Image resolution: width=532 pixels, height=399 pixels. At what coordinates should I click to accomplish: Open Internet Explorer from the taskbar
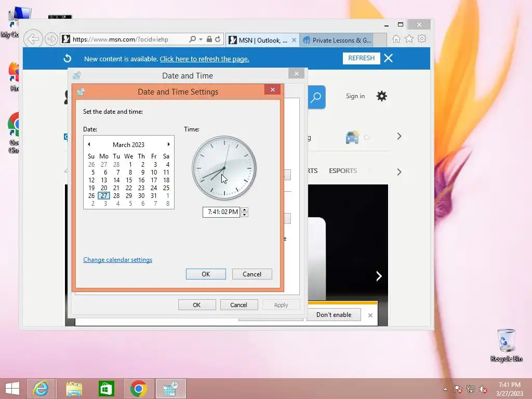click(41, 389)
